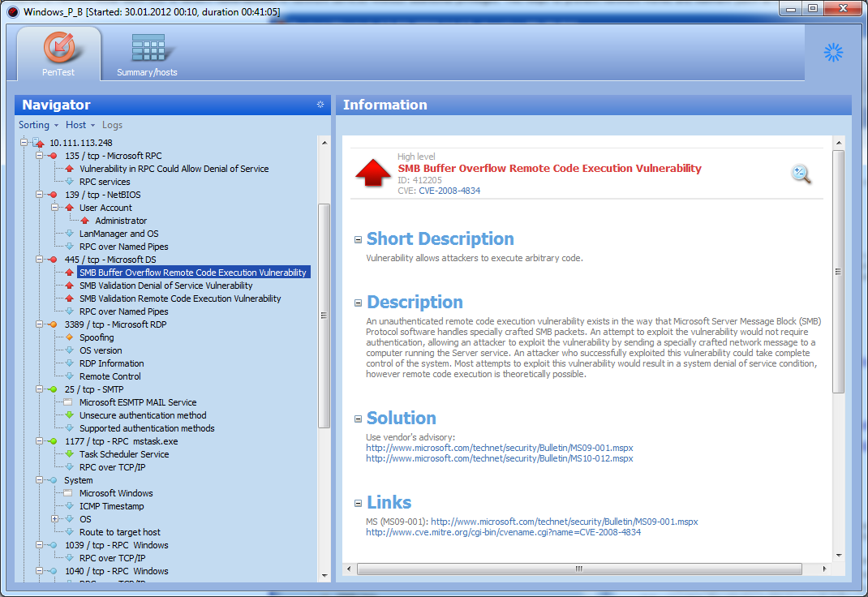Open the Host menu in the Navigator

(x=79, y=124)
